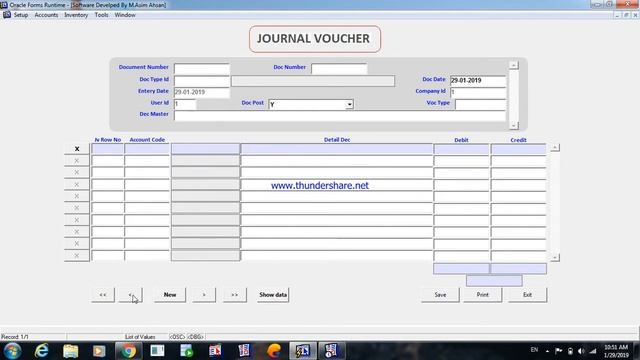
Task: Click the Document Number field
Action: coord(202,69)
